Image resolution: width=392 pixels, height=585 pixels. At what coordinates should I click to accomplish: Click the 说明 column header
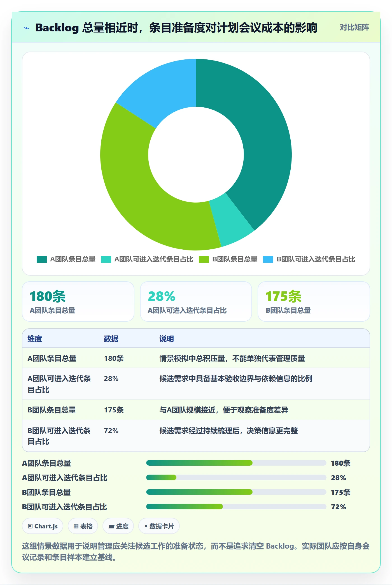pyautogui.click(x=167, y=339)
